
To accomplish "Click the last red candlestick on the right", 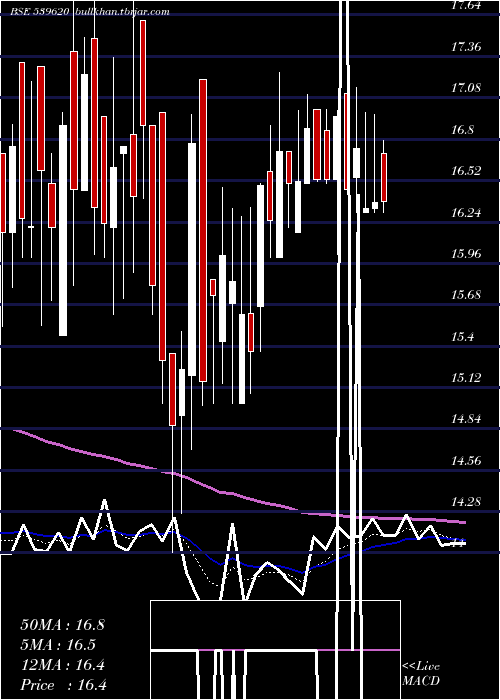I will (x=384, y=177).
